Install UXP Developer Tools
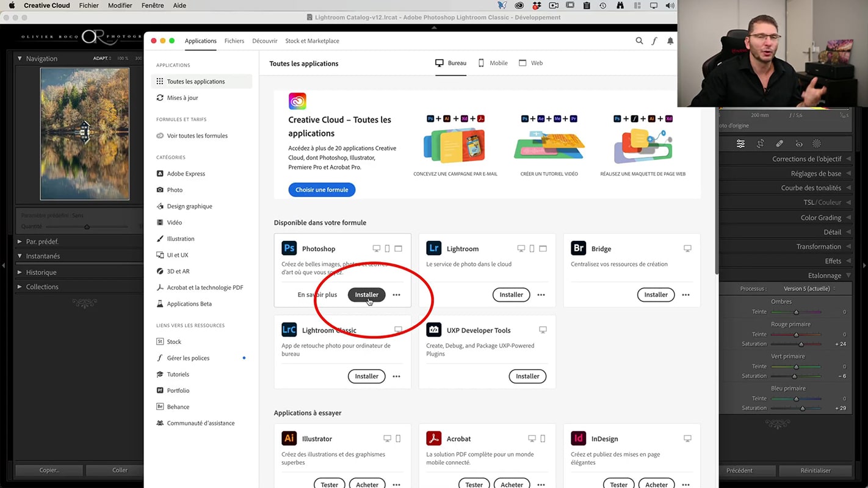Screen dimensions: 868x488 pos(527,376)
